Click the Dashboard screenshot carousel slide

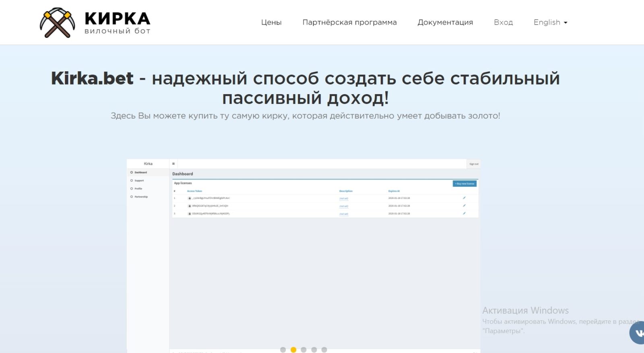[x=303, y=256]
